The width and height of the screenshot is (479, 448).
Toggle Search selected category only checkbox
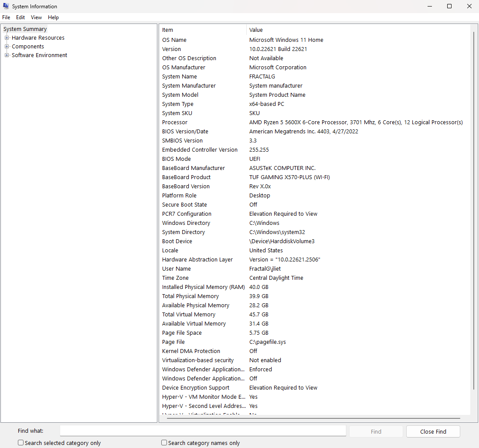tap(21, 442)
